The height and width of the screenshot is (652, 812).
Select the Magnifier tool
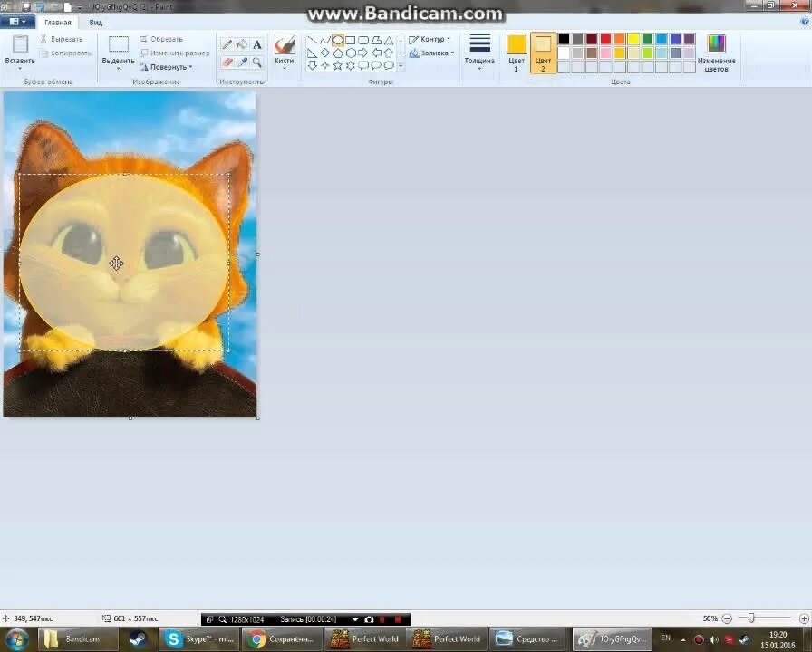[257, 62]
